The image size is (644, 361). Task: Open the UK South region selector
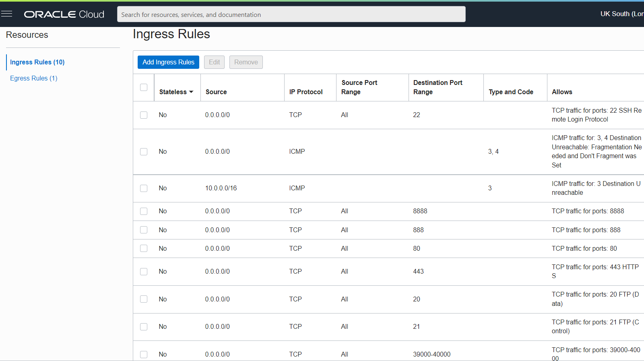pos(621,14)
